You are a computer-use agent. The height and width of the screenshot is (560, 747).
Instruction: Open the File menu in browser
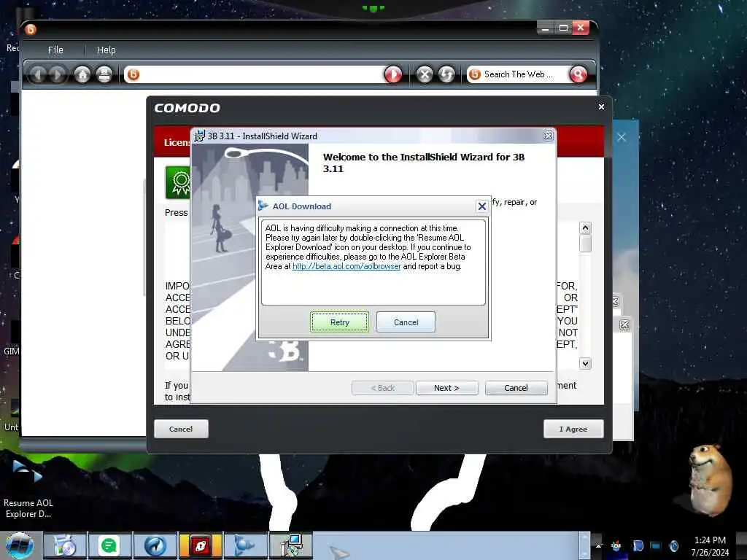(55, 50)
